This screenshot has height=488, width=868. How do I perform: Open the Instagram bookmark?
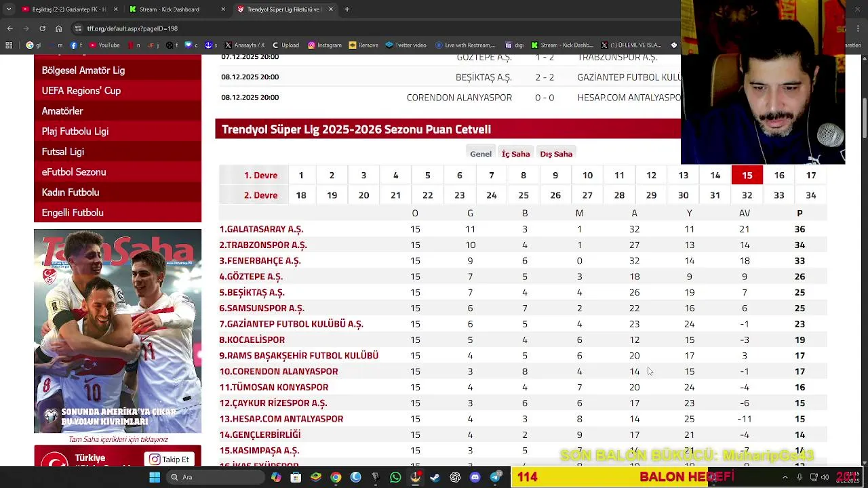(325, 45)
